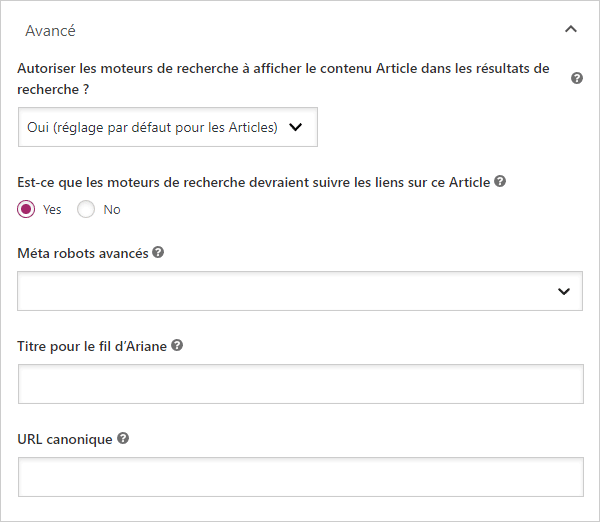600x522 pixels.
Task: Click into the URL canonique input box
Action: 300,477
